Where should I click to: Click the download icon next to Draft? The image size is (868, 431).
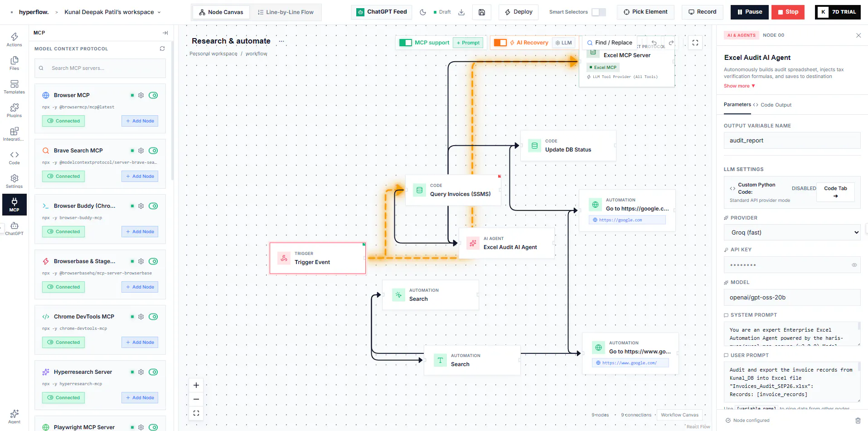click(x=461, y=12)
